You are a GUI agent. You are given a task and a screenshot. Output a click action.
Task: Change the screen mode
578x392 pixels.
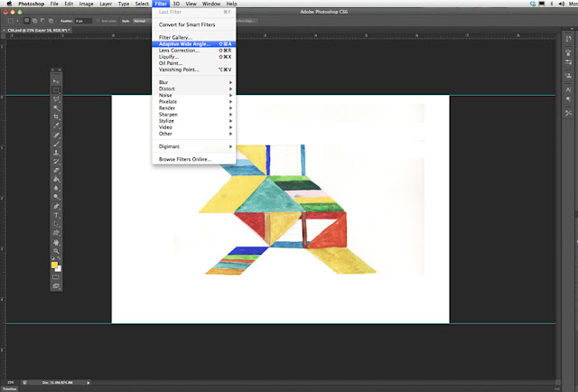pos(56,285)
